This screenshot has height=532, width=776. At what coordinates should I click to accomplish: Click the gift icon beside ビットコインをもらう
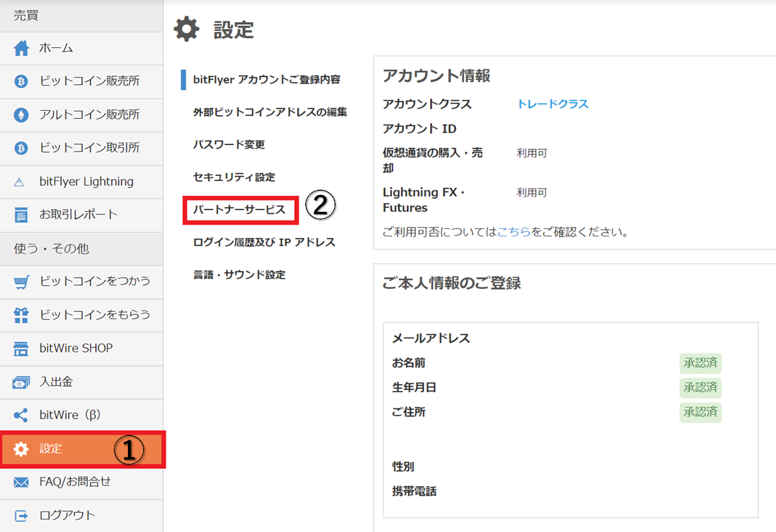pyautogui.click(x=21, y=316)
